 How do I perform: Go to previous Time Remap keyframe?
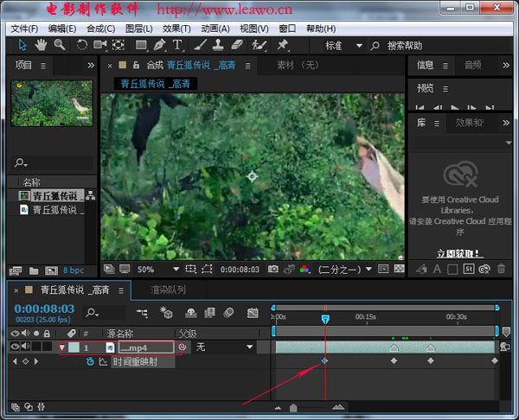point(15,361)
